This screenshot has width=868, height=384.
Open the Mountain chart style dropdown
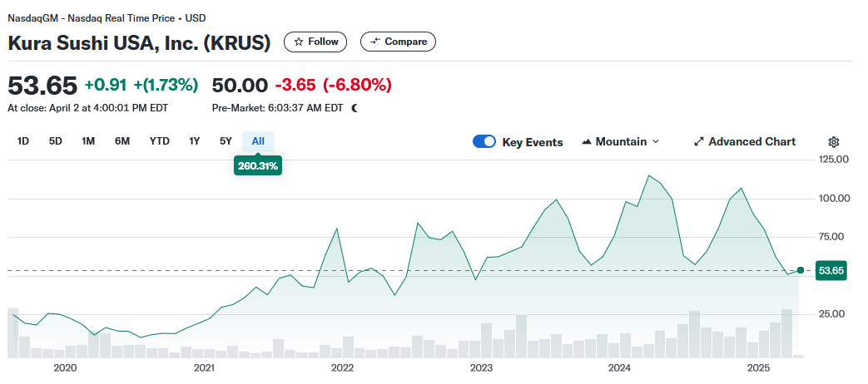[621, 142]
